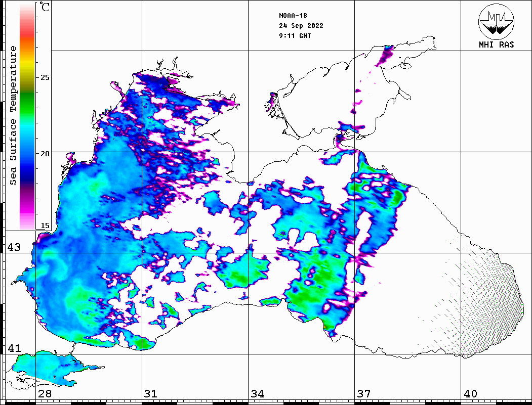Screen dimensions: 532x405
Task: Click the 'Sea Surface Temperature' vertical label
Action: pyautogui.click(x=13, y=115)
